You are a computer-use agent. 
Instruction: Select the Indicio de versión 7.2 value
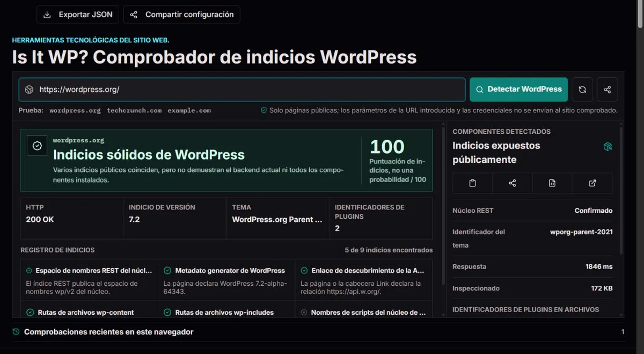134,220
